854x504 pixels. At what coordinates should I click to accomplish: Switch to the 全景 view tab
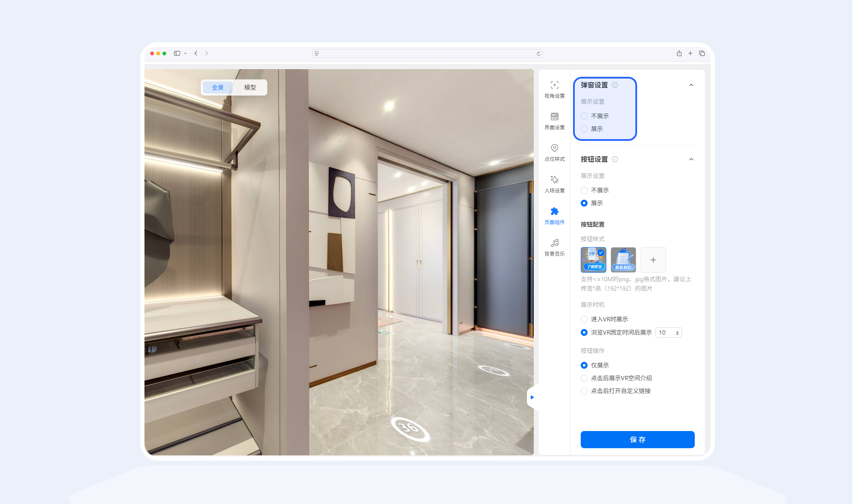point(217,87)
